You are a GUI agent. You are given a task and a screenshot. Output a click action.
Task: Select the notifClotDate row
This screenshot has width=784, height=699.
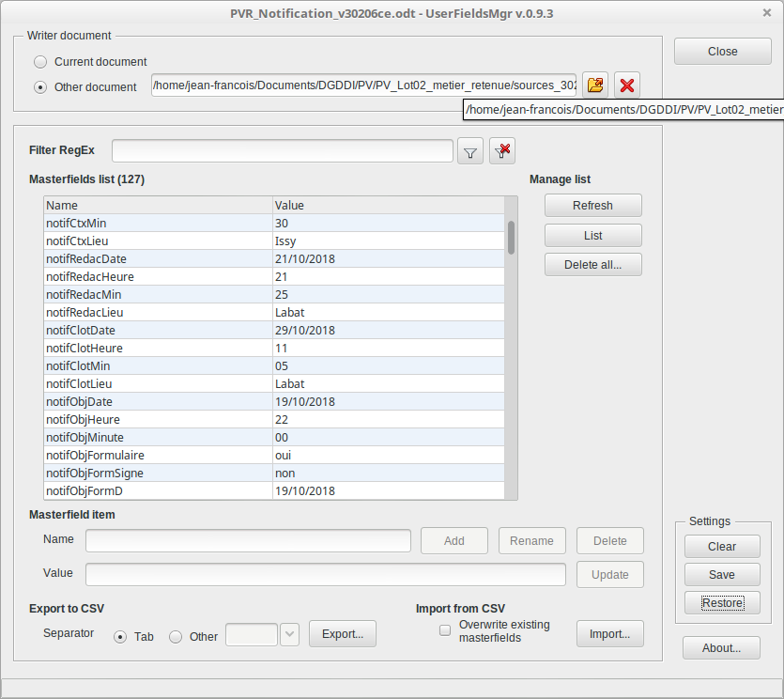coord(274,330)
